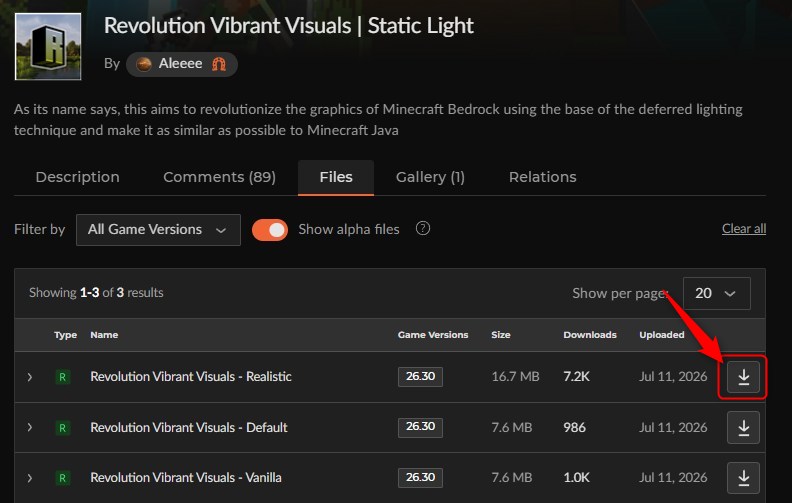
Task: Download Revolution Vibrant Visuals - Vanilla file
Action: (x=743, y=477)
